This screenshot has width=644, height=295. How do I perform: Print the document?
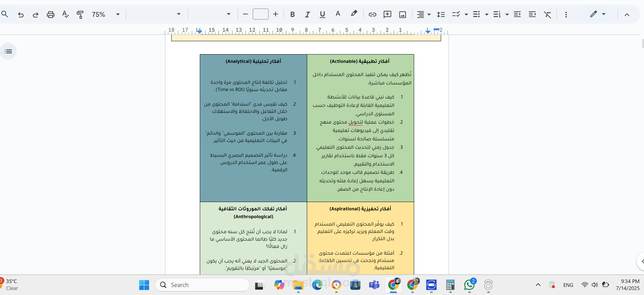click(50, 15)
